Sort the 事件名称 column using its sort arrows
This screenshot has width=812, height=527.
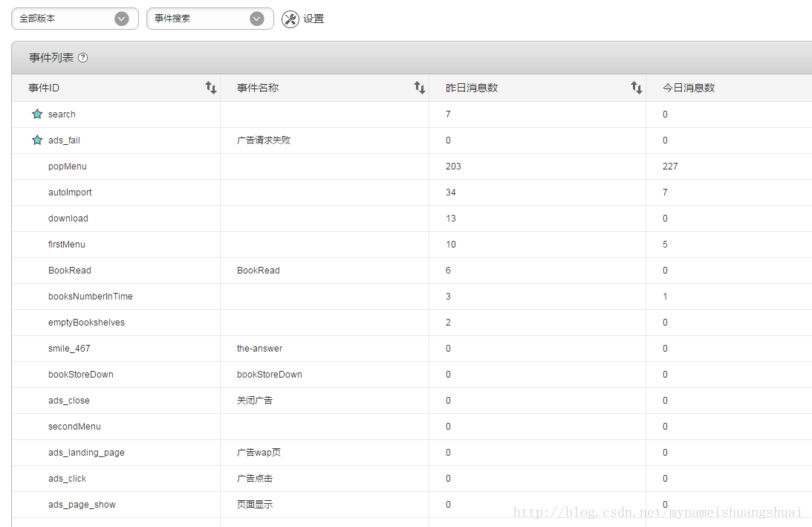pos(420,87)
